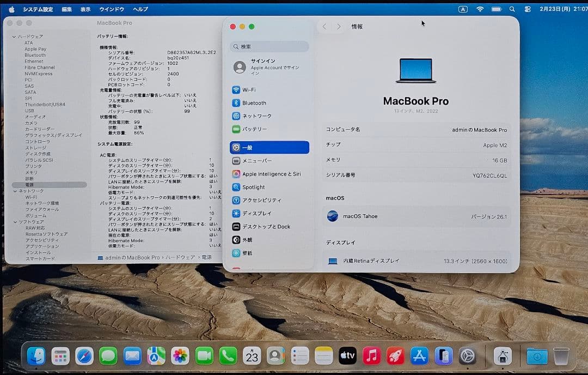
Task: Open FaceTime from the Dock
Action: tap(204, 356)
